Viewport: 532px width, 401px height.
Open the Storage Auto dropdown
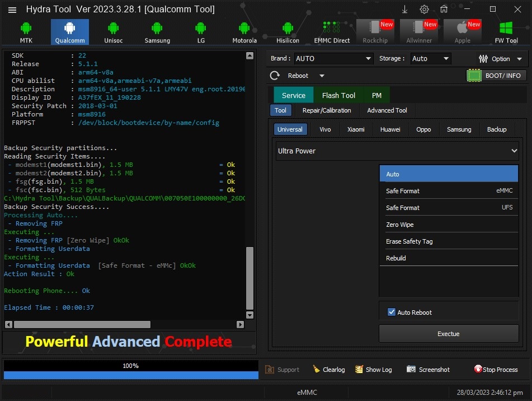pos(431,58)
